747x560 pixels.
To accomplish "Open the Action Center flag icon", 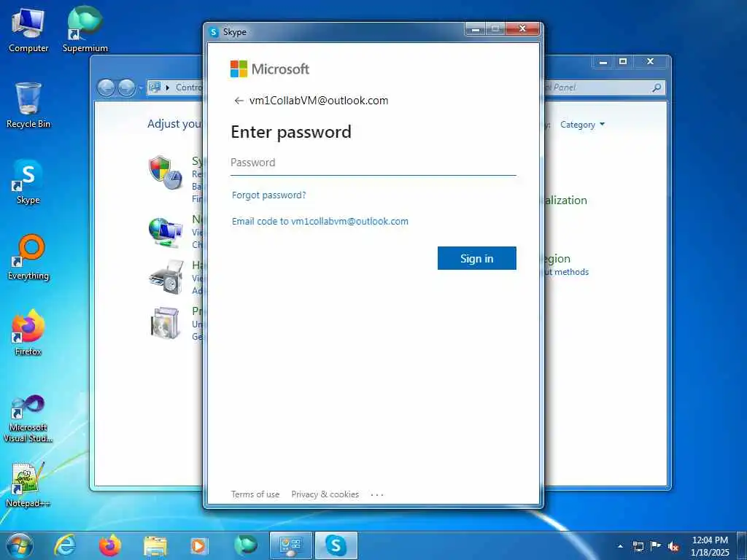I will (x=656, y=546).
